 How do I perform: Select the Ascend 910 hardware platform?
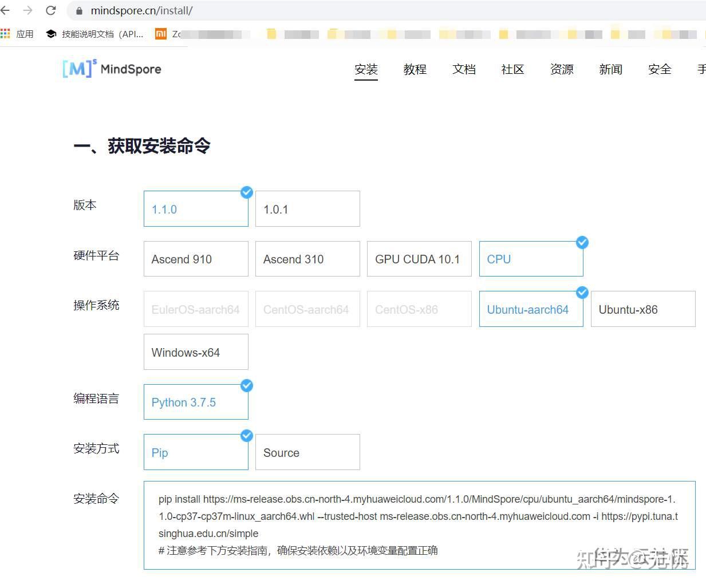(196, 259)
